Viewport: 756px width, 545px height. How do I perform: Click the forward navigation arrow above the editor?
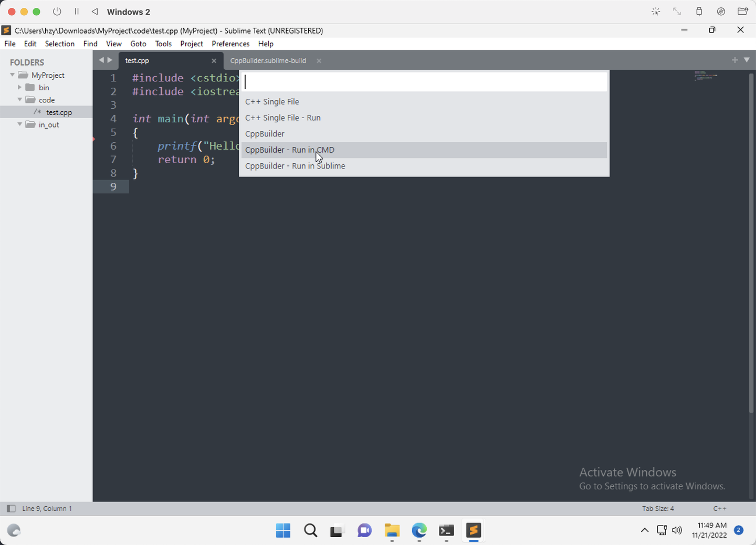tap(110, 60)
